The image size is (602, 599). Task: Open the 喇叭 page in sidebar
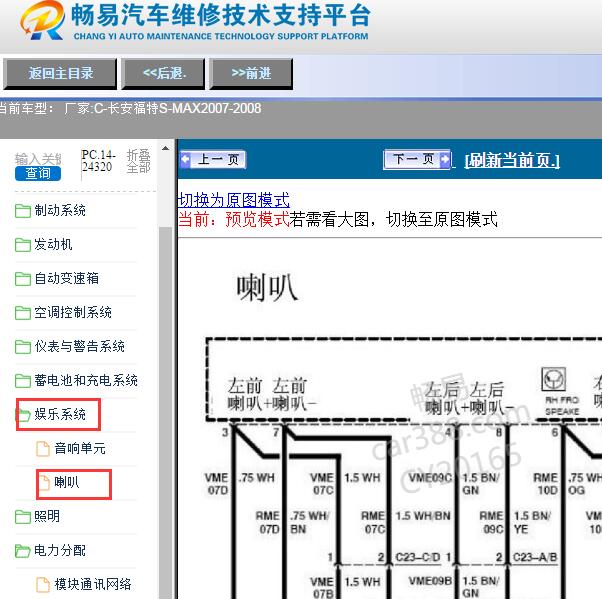coord(67,482)
